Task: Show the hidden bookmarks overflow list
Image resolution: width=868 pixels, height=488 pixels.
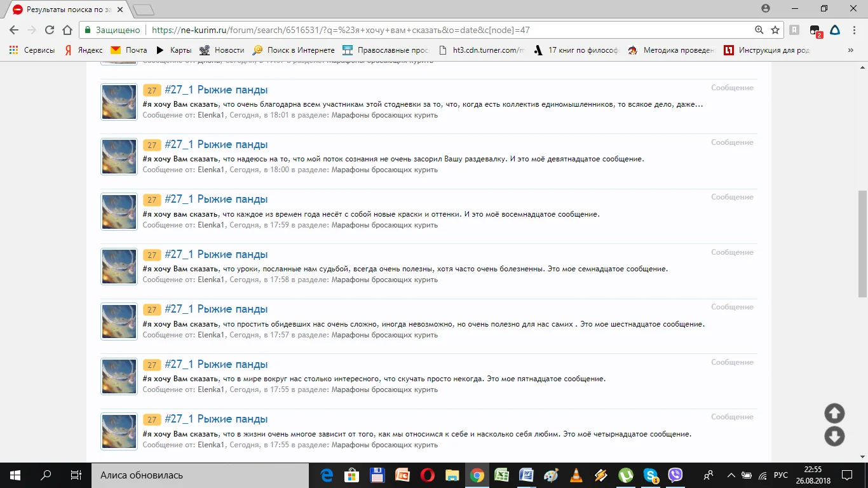Action: 851,50
